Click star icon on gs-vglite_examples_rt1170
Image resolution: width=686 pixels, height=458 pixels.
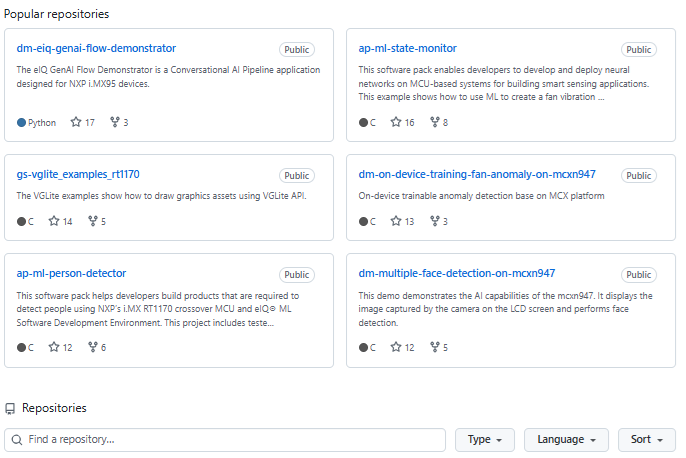pyautogui.click(x=54, y=221)
